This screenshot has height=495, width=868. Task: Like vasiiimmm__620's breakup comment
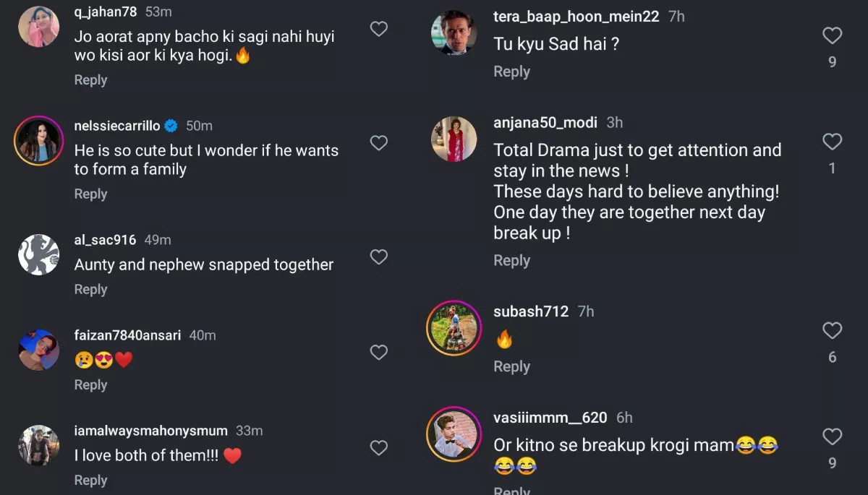pos(832,436)
